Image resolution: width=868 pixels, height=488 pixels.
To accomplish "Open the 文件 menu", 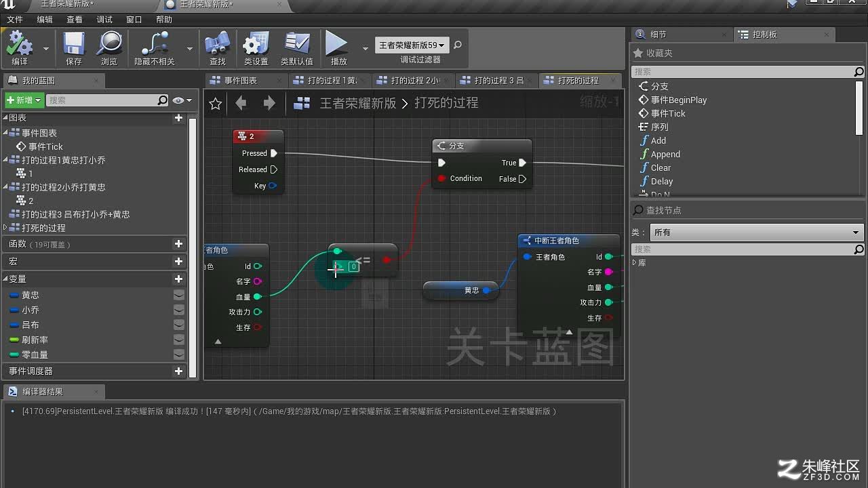I will click(x=15, y=20).
